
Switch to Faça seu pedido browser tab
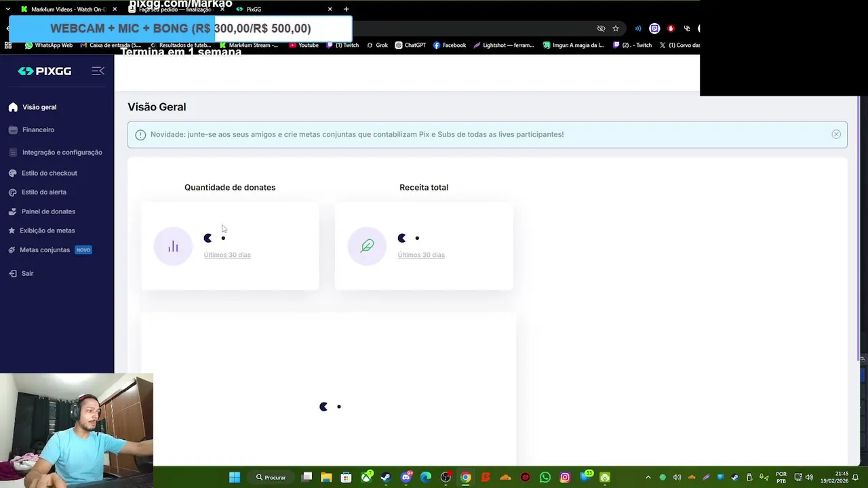[x=175, y=9]
